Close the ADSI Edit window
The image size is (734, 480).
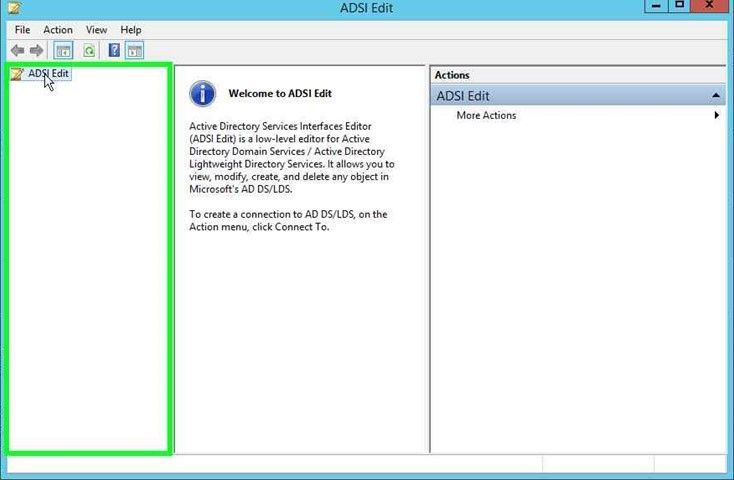(x=709, y=6)
